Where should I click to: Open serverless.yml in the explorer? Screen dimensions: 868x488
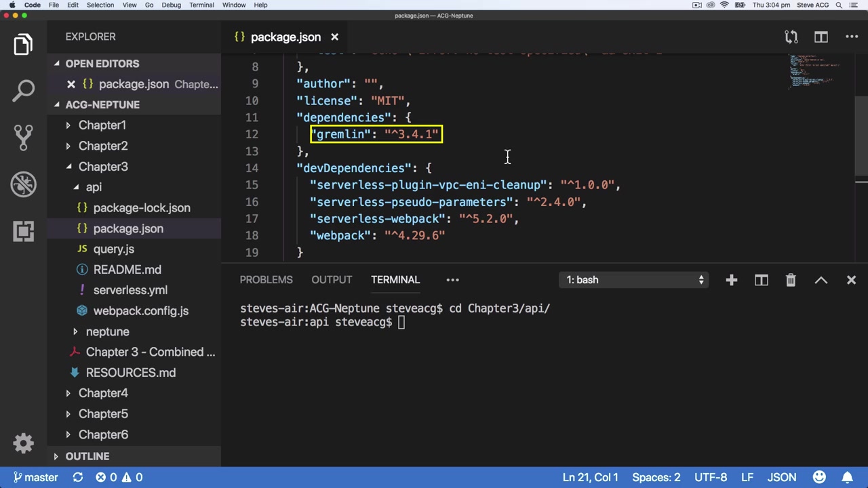130,290
